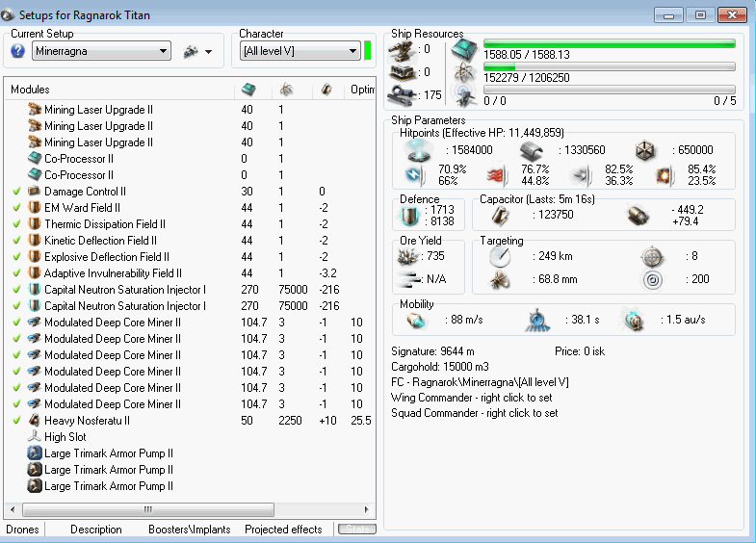Click the shield hitpoints icon
Viewport: 756px width, 543px height.
point(419,150)
